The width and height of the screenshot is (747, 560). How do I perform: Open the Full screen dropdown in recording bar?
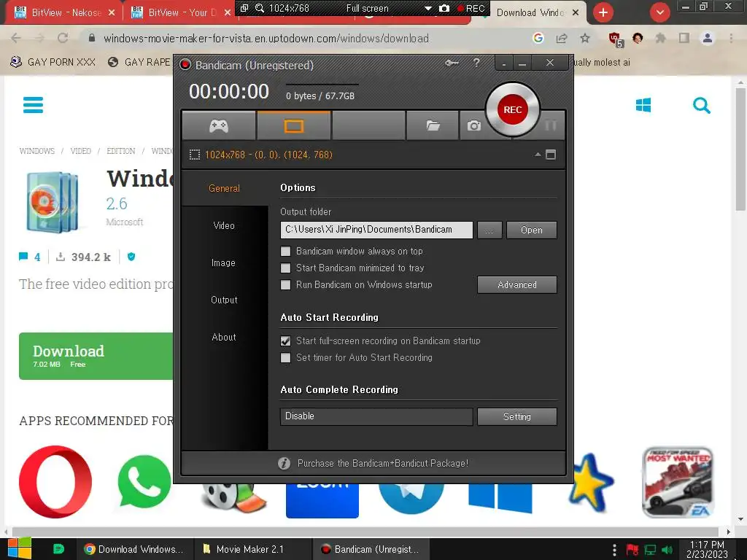click(427, 8)
